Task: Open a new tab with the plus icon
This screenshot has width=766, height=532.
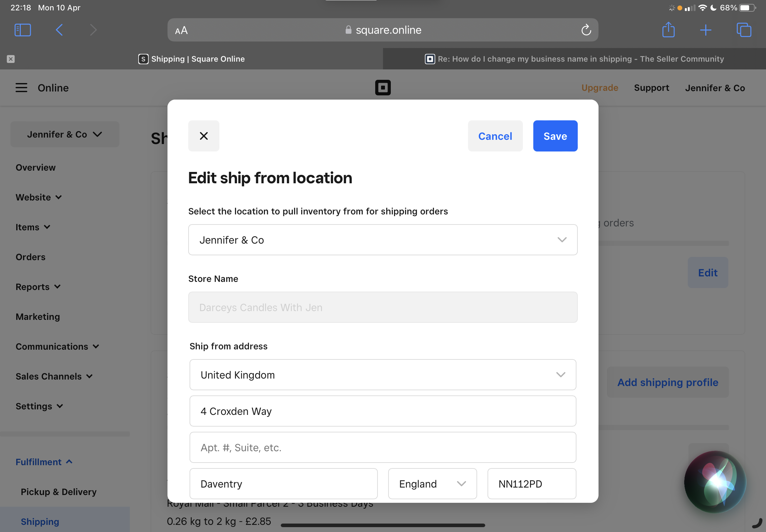Action: [x=706, y=30]
